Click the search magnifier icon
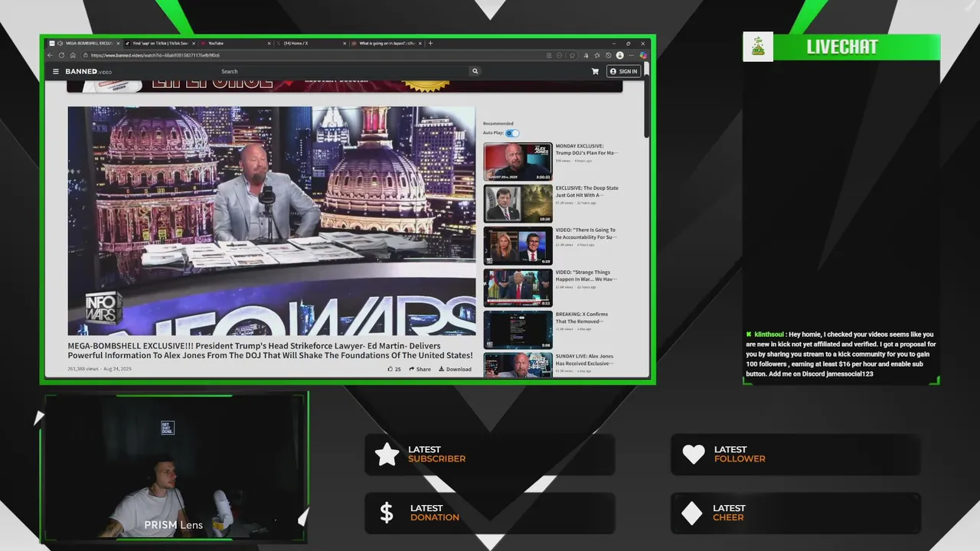 pos(475,71)
